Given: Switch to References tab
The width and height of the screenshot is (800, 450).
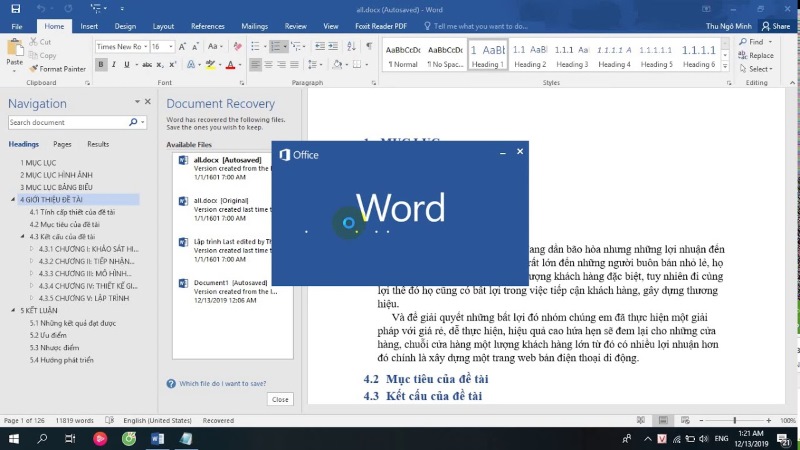Looking at the screenshot, I should coord(207,26).
